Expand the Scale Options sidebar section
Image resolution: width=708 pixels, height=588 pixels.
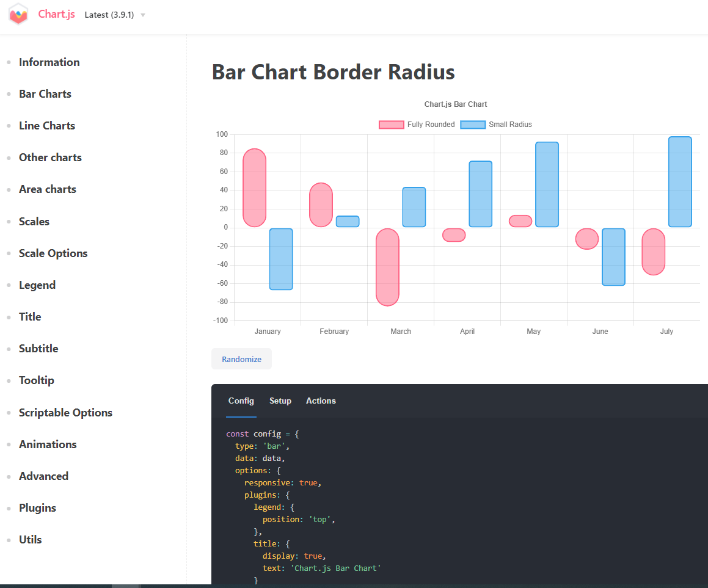[53, 253]
